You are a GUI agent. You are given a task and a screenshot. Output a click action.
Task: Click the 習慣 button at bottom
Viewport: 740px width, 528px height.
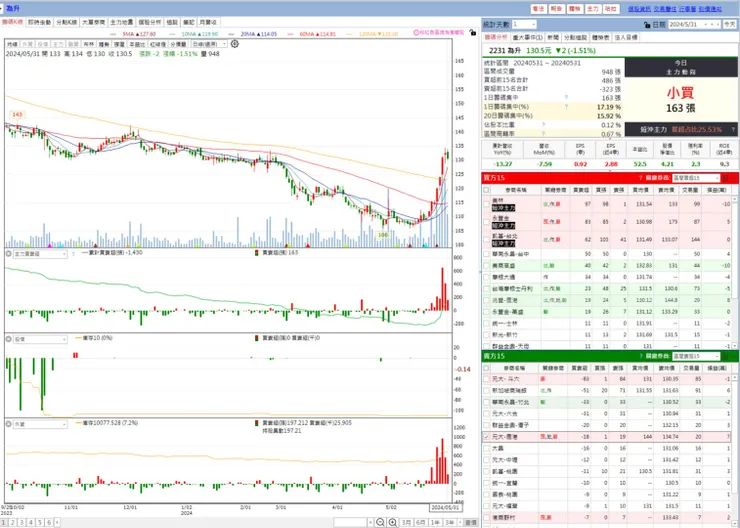click(x=471, y=522)
